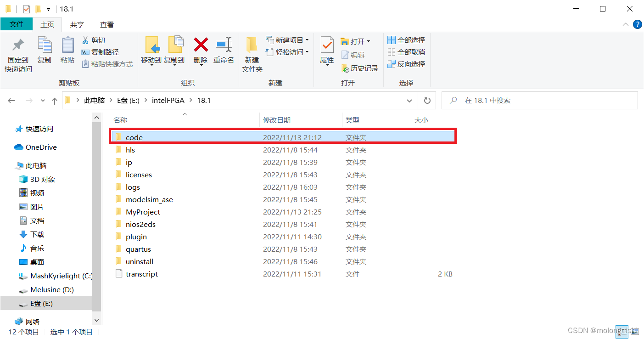The height and width of the screenshot is (339, 644).
Task: Open OneDrive in navigation pane
Action: (36, 147)
